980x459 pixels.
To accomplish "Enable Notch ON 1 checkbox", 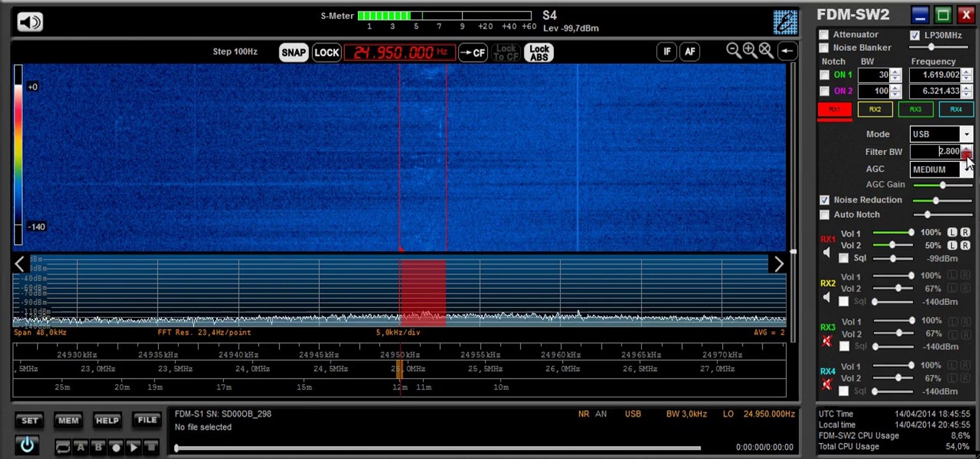I will pos(824,75).
